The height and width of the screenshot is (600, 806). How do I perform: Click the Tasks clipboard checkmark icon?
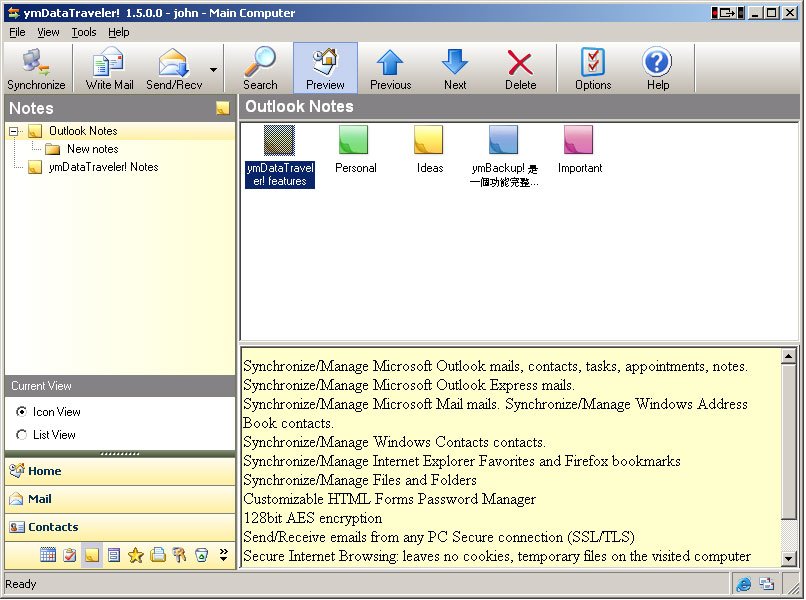click(69, 555)
